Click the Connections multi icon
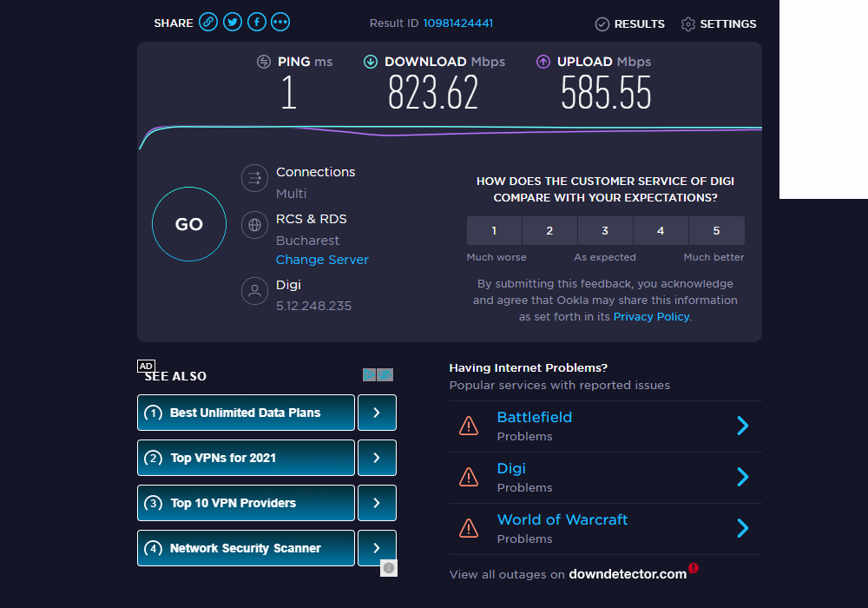The image size is (868, 608). pyautogui.click(x=254, y=178)
